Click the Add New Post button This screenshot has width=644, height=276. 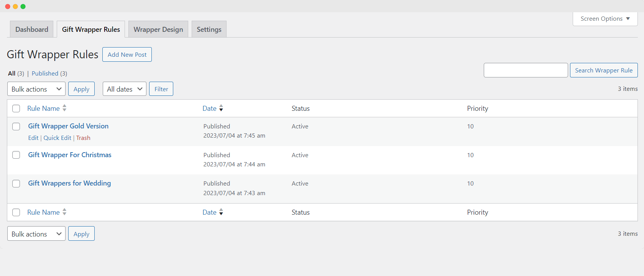tap(127, 54)
